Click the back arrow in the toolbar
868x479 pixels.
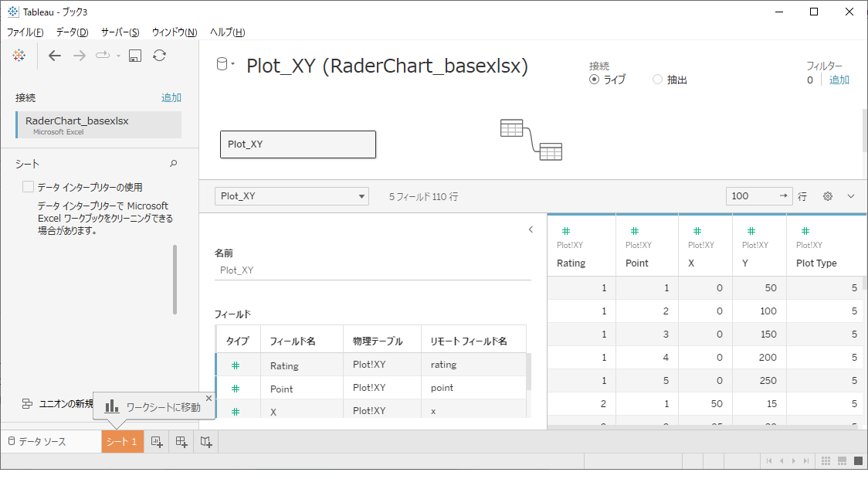[54, 56]
